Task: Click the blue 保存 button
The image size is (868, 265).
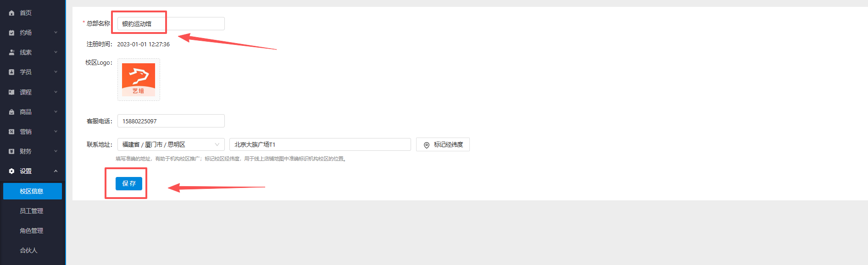Action: pyautogui.click(x=129, y=183)
